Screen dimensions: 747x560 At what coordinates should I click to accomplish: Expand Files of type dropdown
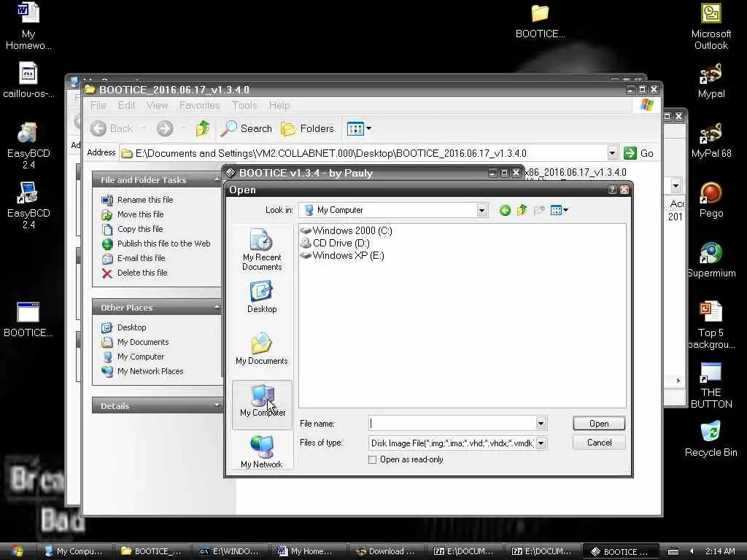pos(541,443)
